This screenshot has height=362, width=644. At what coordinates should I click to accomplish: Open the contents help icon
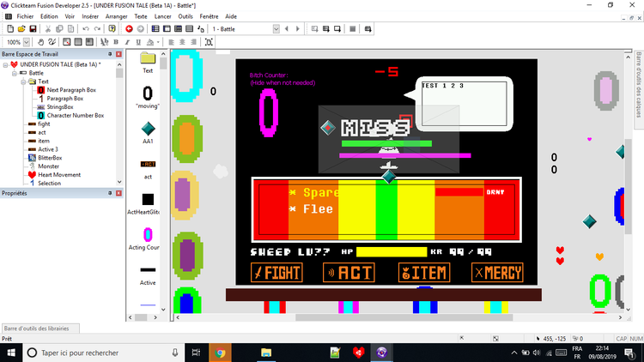pos(112,28)
